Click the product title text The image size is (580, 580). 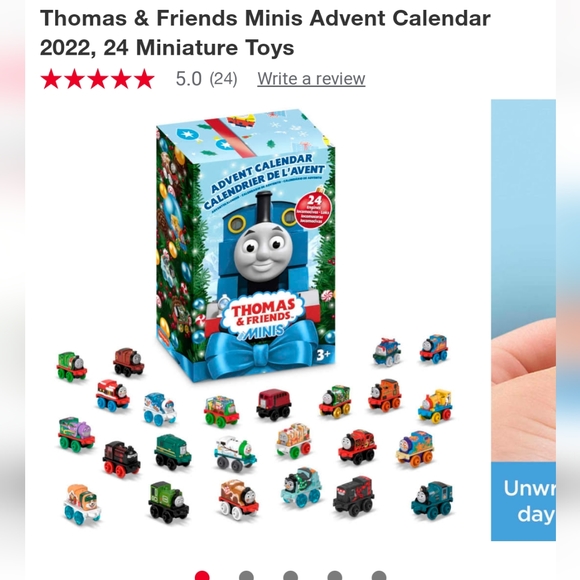pyautogui.click(x=265, y=33)
